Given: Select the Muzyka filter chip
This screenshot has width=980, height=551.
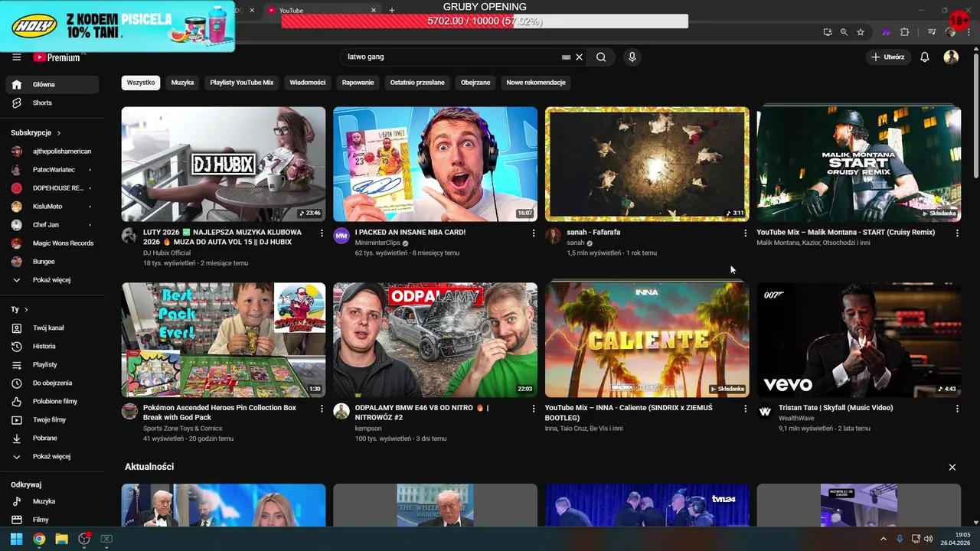Looking at the screenshot, I should pyautogui.click(x=182, y=83).
